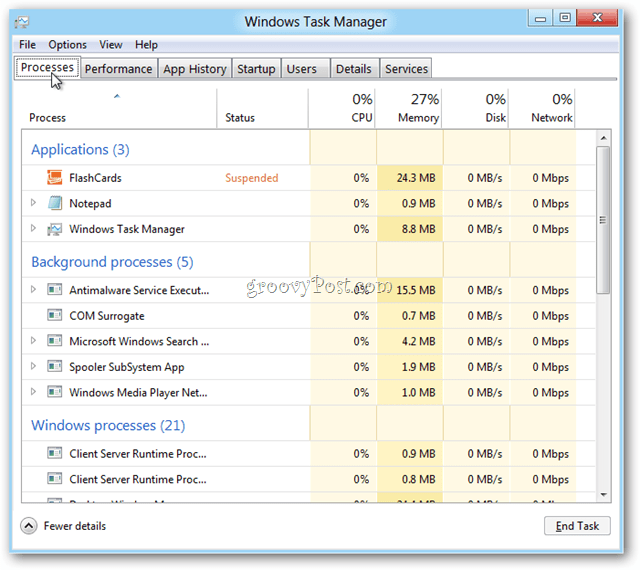
Task: Click the Notepad app icon
Action: click(x=55, y=203)
